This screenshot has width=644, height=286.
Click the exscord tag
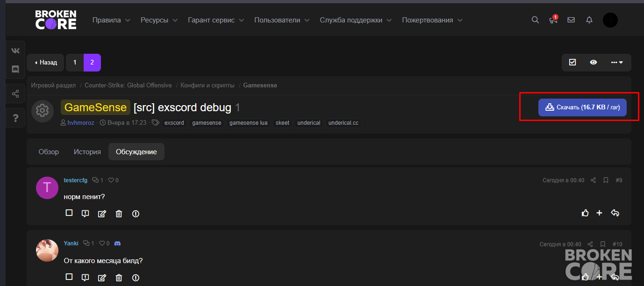(174, 123)
